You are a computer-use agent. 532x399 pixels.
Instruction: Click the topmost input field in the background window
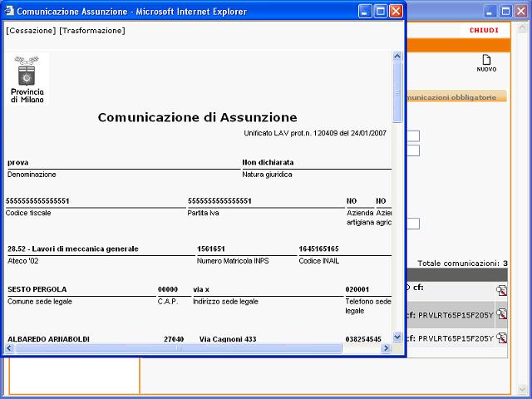click(x=413, y=136)
